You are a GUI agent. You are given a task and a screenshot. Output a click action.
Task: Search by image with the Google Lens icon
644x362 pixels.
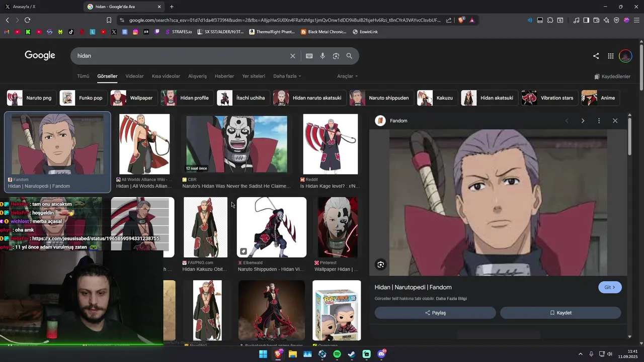click(x=336, y=56)
